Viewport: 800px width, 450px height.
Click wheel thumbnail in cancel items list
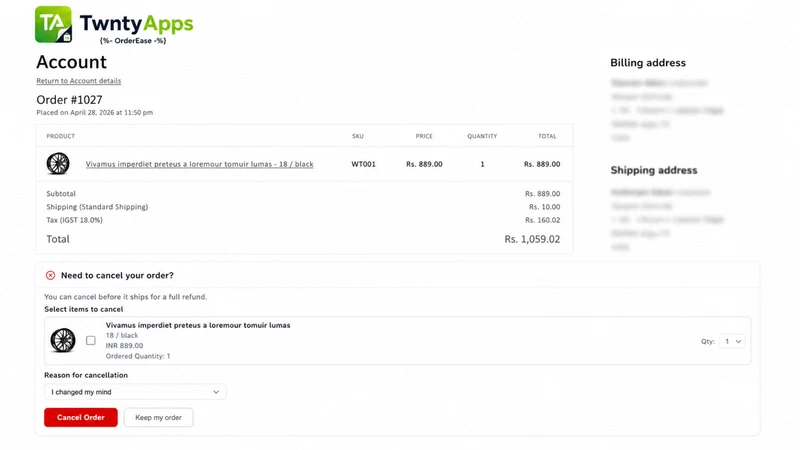point(63,340)
